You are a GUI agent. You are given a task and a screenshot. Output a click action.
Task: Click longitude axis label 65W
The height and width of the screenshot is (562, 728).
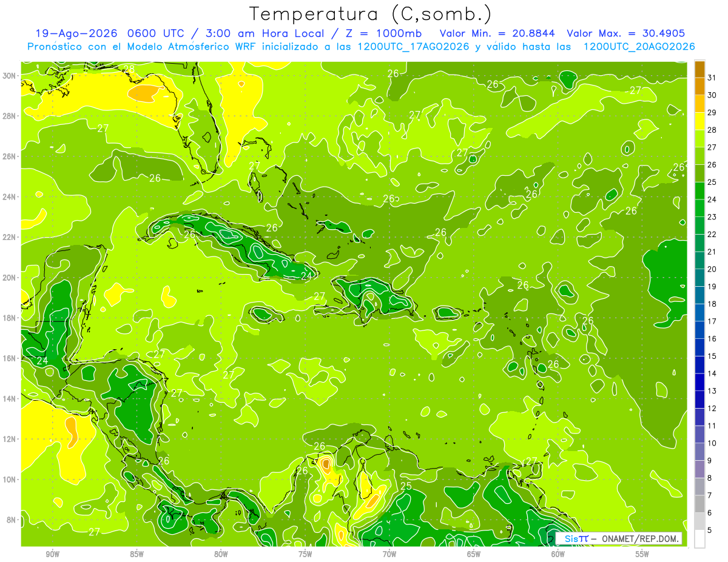pyautogui.click(x=474, y=555)
